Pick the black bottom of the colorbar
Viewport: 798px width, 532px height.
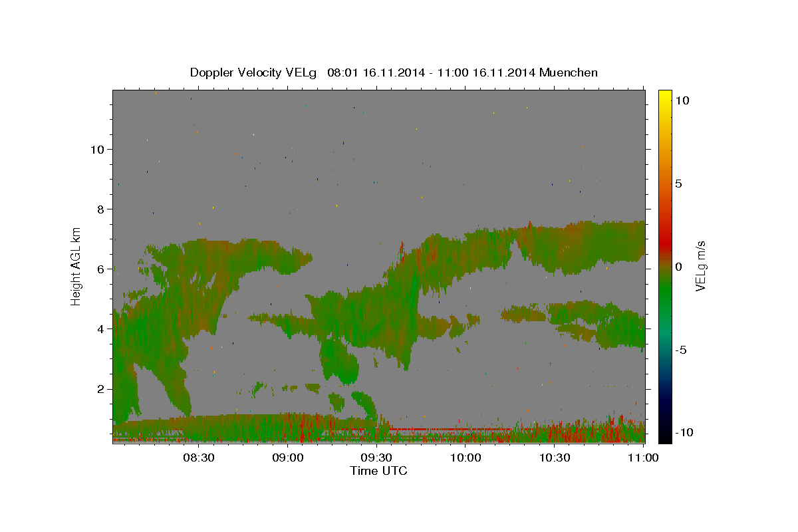point(664,436)
